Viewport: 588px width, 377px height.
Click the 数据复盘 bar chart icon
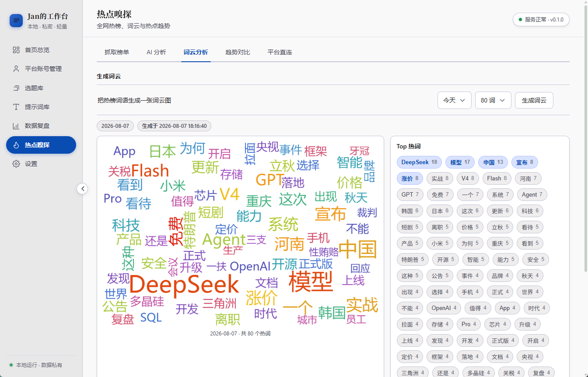click(16, 126)
